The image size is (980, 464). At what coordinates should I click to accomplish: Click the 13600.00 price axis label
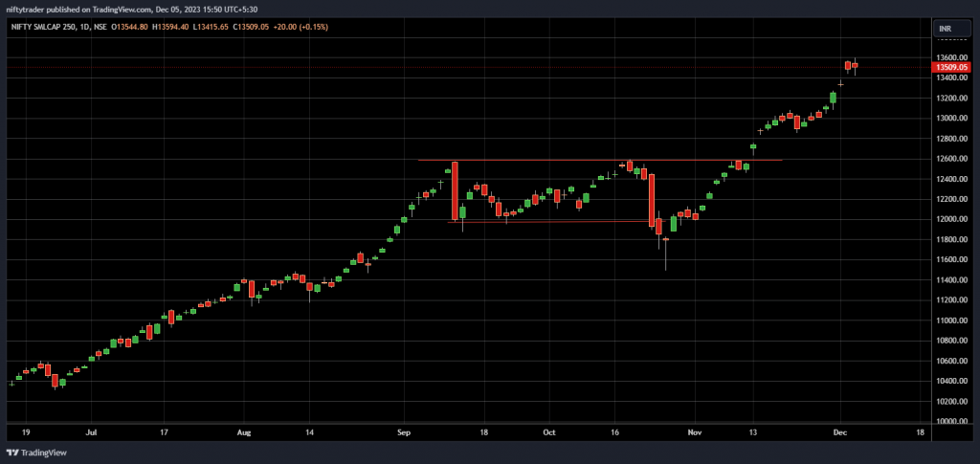(x=952, y=57)
